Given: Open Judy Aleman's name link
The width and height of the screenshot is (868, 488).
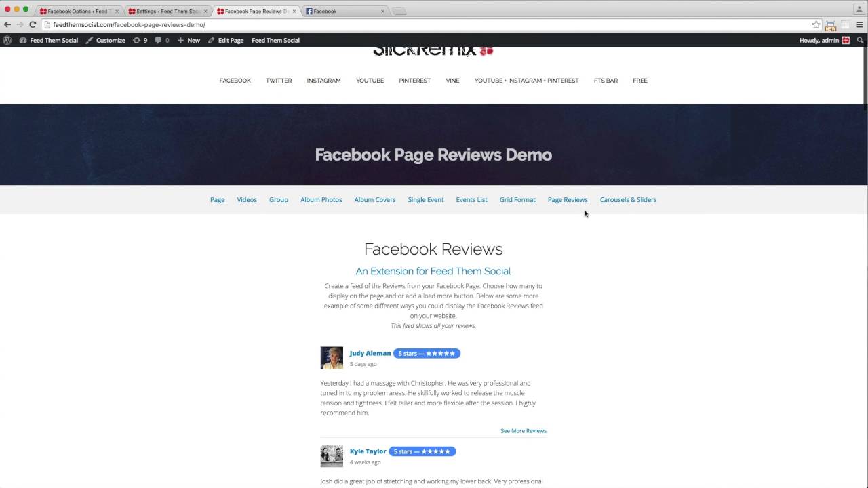Looking at the screenshot, I should [370, 353].
